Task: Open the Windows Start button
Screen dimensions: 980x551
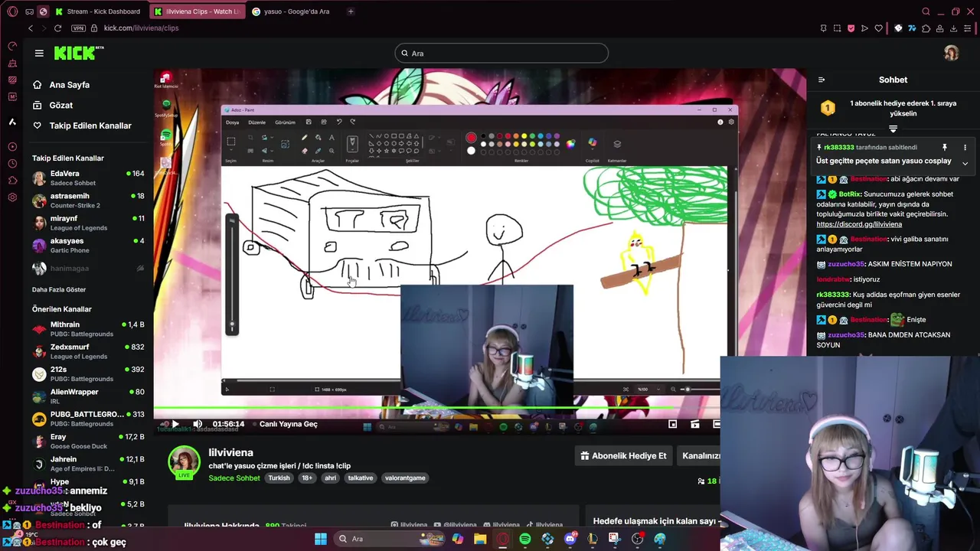Action: pyautogui.click(x=321, y=539)
